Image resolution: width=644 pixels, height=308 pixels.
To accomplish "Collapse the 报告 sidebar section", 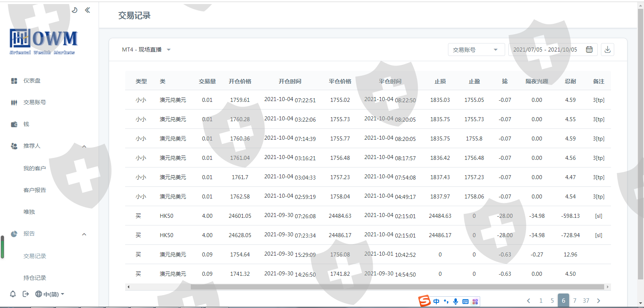I will [84, 234].
